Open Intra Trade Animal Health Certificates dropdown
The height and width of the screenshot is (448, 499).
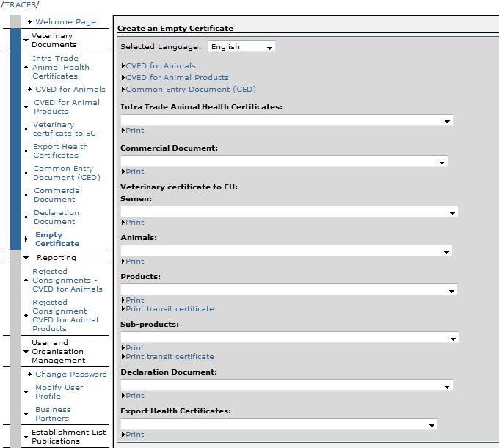286,120
